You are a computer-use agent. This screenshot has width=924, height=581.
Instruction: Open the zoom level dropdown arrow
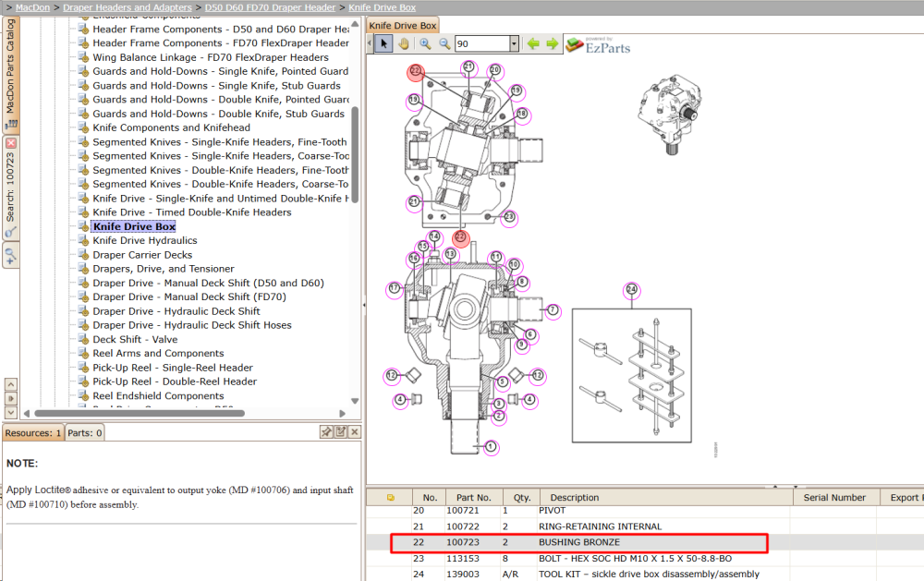(x=514, y=43)
